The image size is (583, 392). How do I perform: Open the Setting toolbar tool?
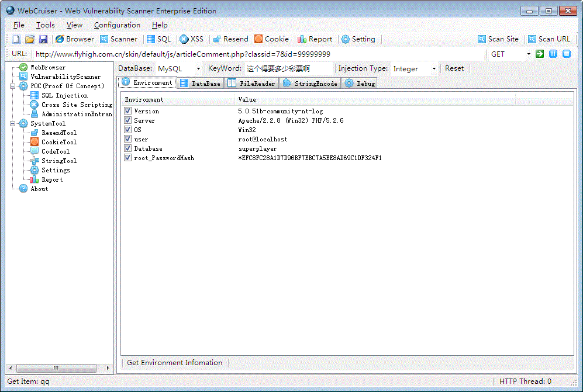click(358, 39)
